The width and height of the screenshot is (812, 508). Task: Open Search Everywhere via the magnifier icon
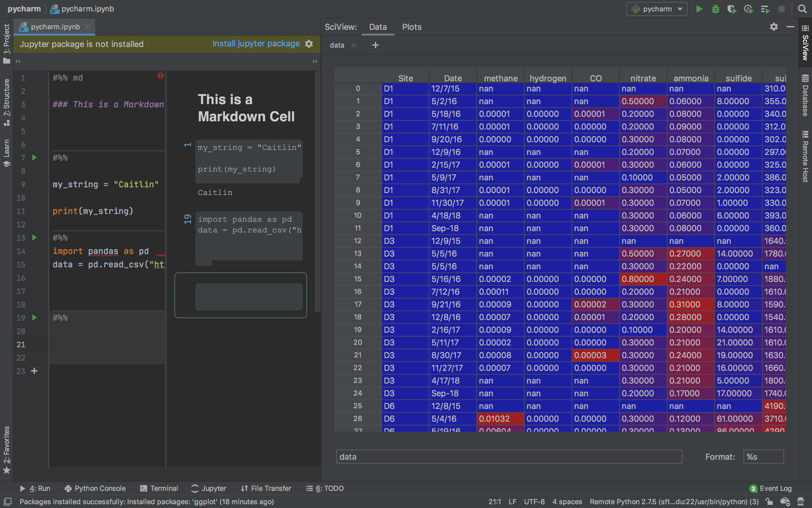point(802,9)
